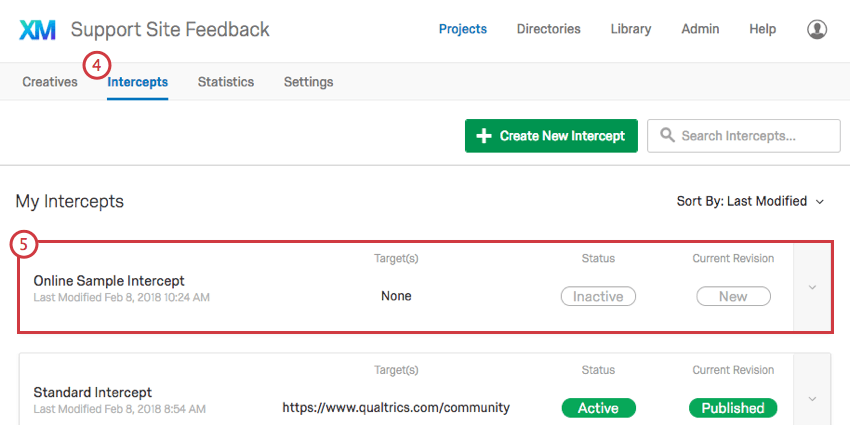
Task: Open the Online Sample Intercept entry
Action: tap(109, 281)
